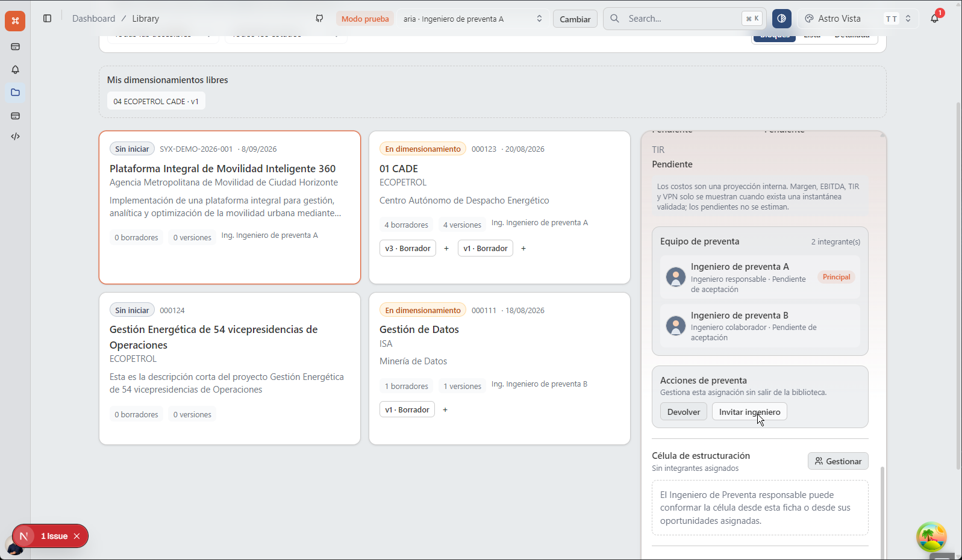The height and width of the screenshot is (560, 962).
Task: Dismiss the 1 Issue badge with X
Action: click(x=77, y=536)
